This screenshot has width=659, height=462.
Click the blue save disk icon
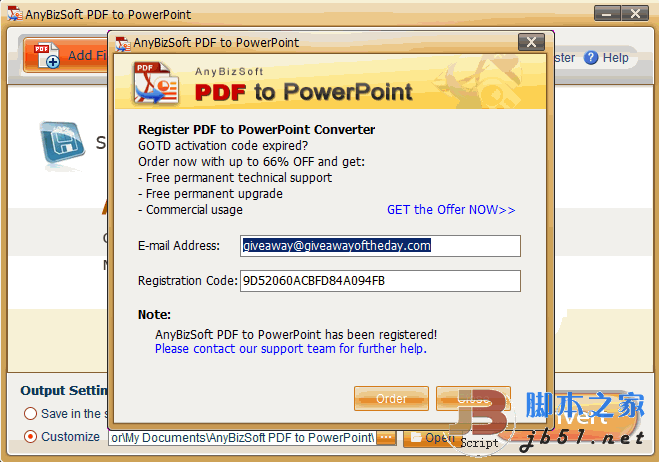coord(63,144)
